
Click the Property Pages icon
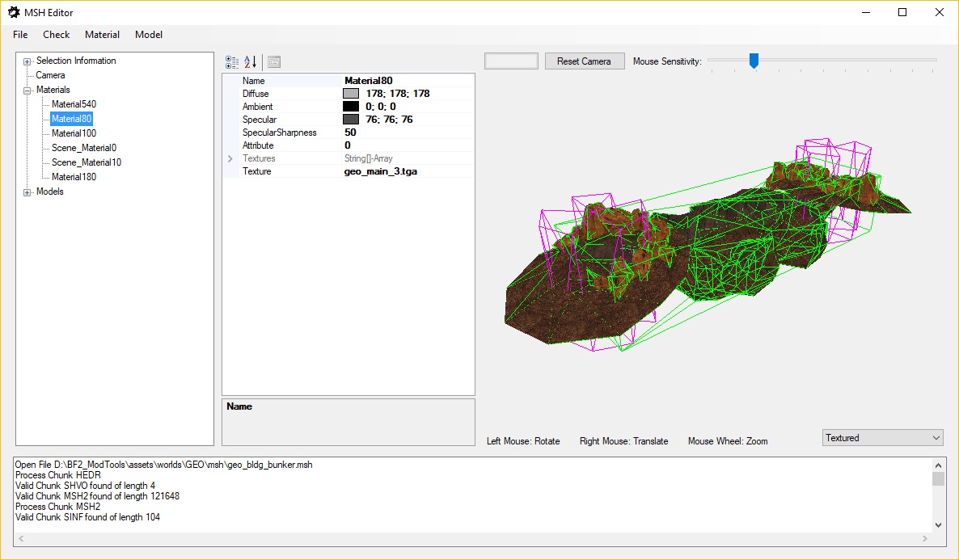[274, 61]
